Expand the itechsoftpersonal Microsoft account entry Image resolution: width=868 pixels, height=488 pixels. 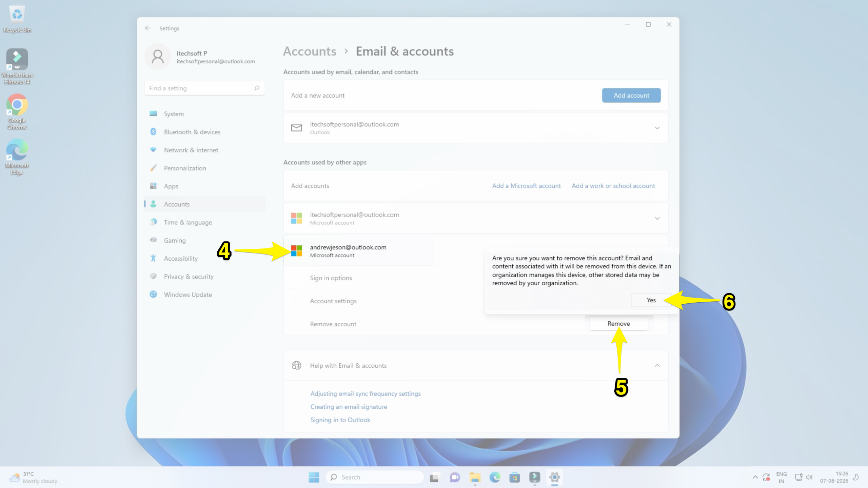pyautogui.click(x=476, y=218)
